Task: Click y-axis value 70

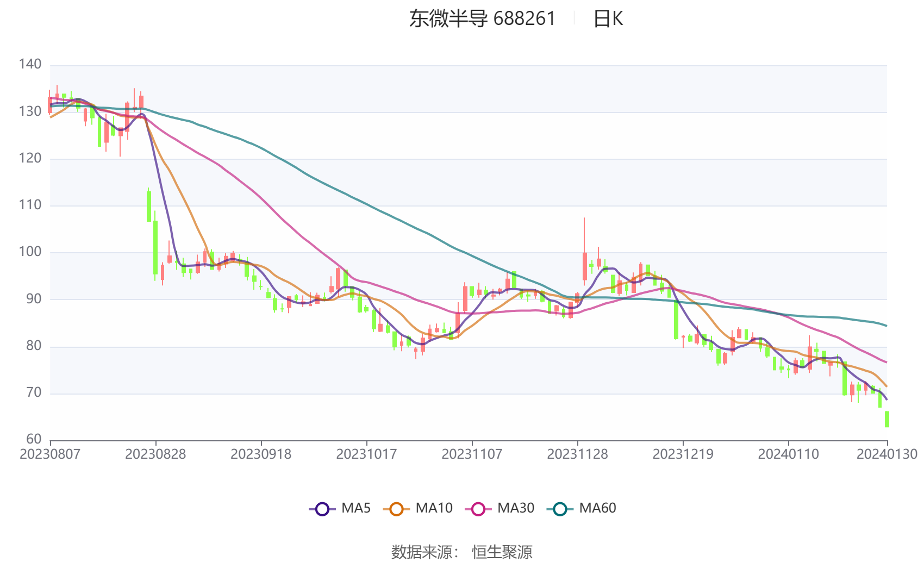Action: (x=34, y=392)
